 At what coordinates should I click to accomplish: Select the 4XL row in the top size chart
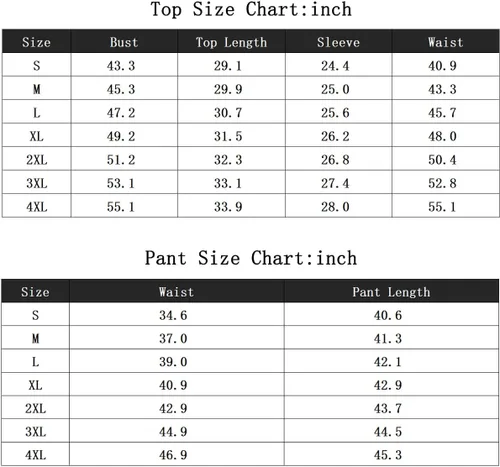tap(251, 207)
